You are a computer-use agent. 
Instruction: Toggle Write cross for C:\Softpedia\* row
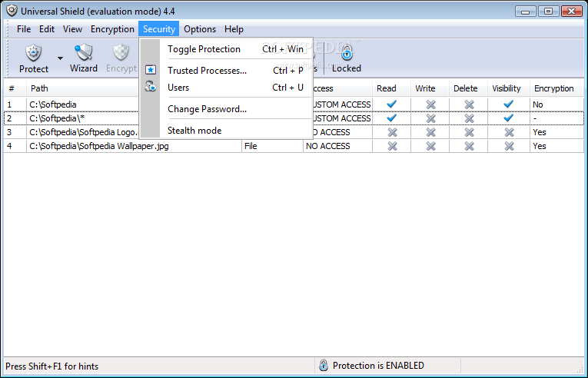430,118
